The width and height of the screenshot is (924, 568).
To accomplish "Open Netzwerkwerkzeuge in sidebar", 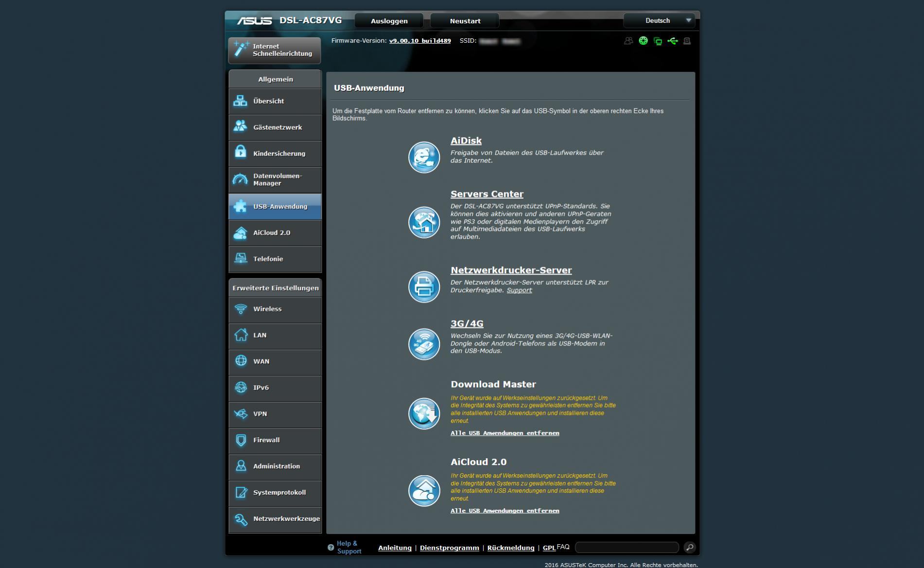I will (x=275, y=519).
